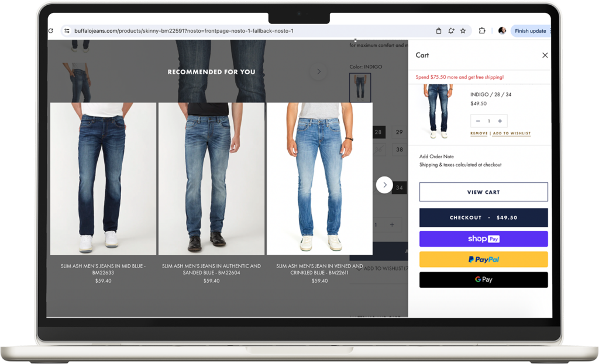Pay with the Google Pay button
The image size is (599, 364).
483,280
